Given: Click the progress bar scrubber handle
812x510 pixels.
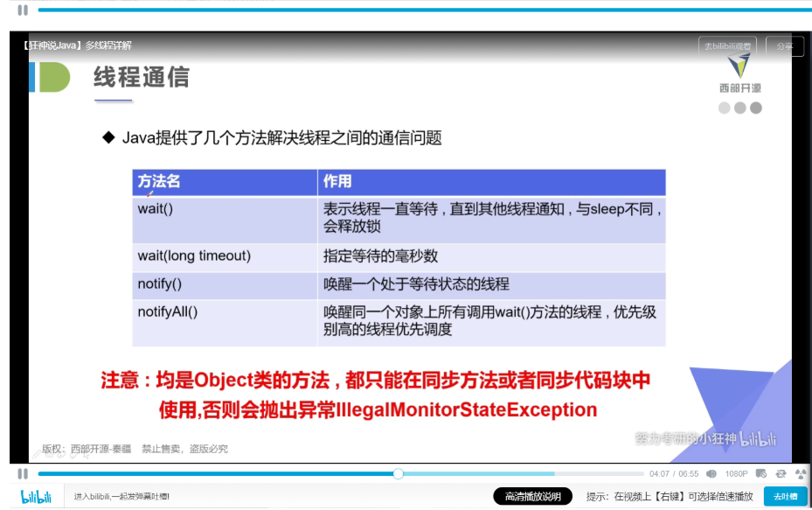Looking at the screenshot, I should [x=399, y=474].
